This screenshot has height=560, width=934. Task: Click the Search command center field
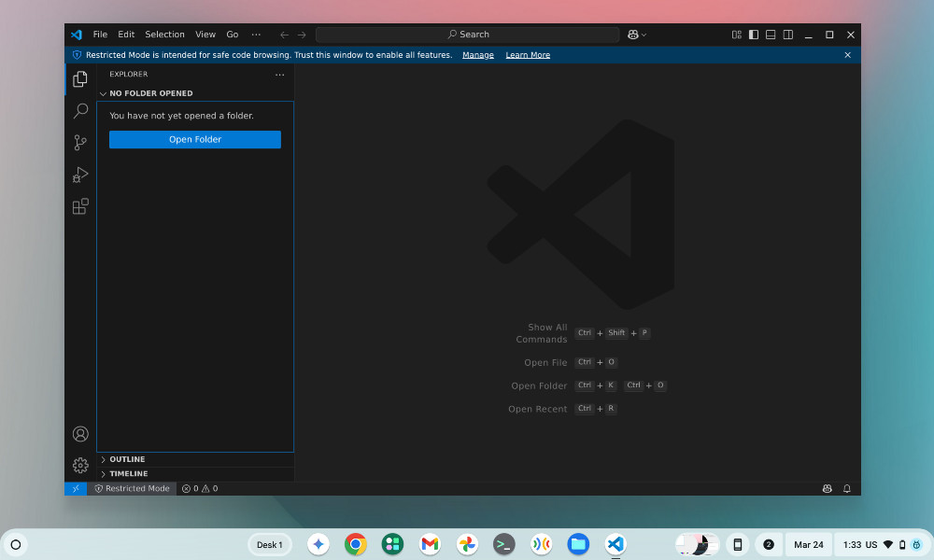468,35
